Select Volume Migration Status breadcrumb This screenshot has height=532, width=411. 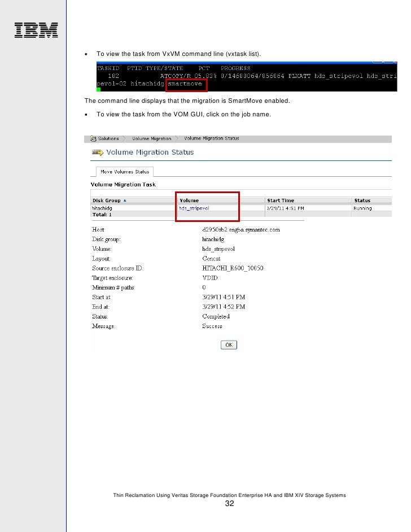(211, 138)
